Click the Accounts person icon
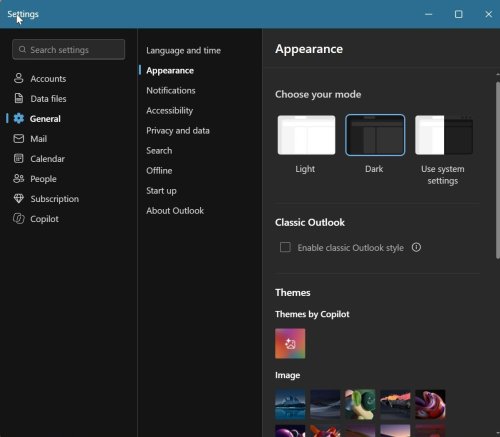This screenshot has height=437, width=500. pos(19,78)
